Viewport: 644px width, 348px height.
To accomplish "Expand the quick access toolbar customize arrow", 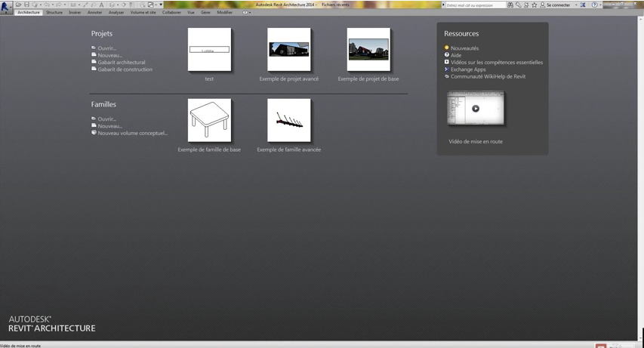I will pos(161,5).
